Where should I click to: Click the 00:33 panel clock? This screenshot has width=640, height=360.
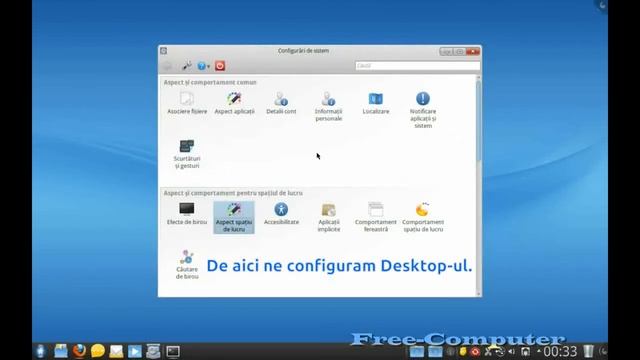pos(560,351)
